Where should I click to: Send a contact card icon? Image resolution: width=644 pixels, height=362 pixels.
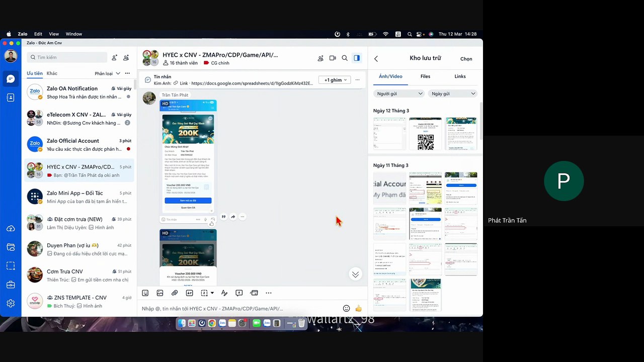[189, 293]
